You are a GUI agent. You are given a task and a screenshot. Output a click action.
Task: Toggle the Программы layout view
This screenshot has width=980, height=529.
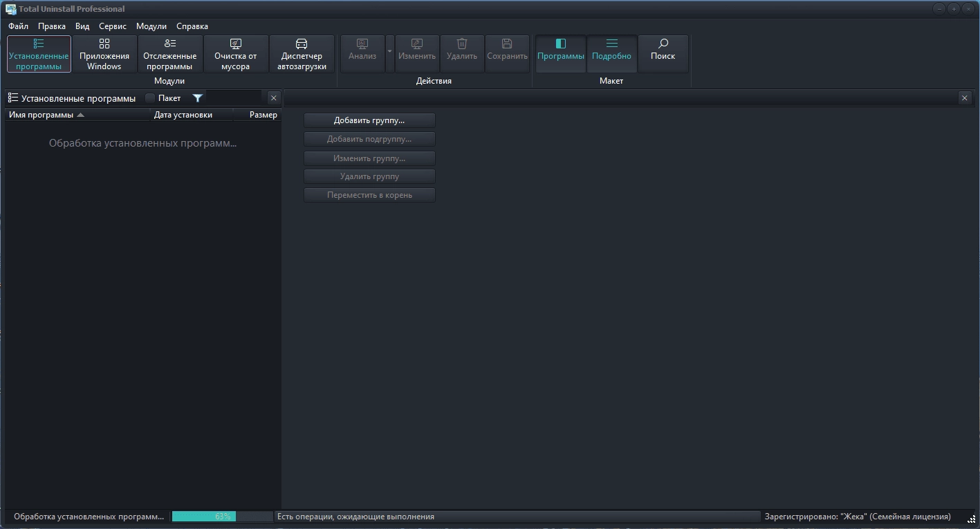point(561,54)
